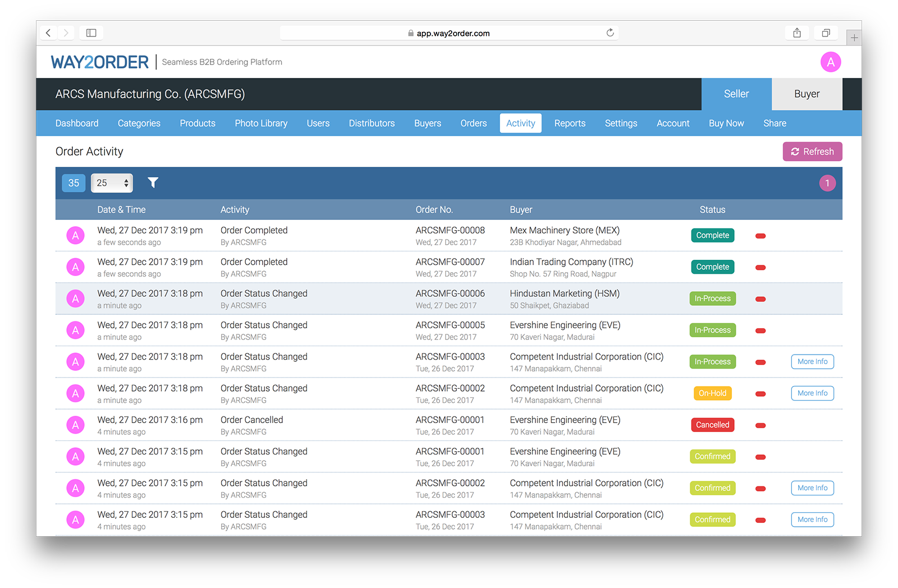Open the Distributors tab

[x=372, y=123]
